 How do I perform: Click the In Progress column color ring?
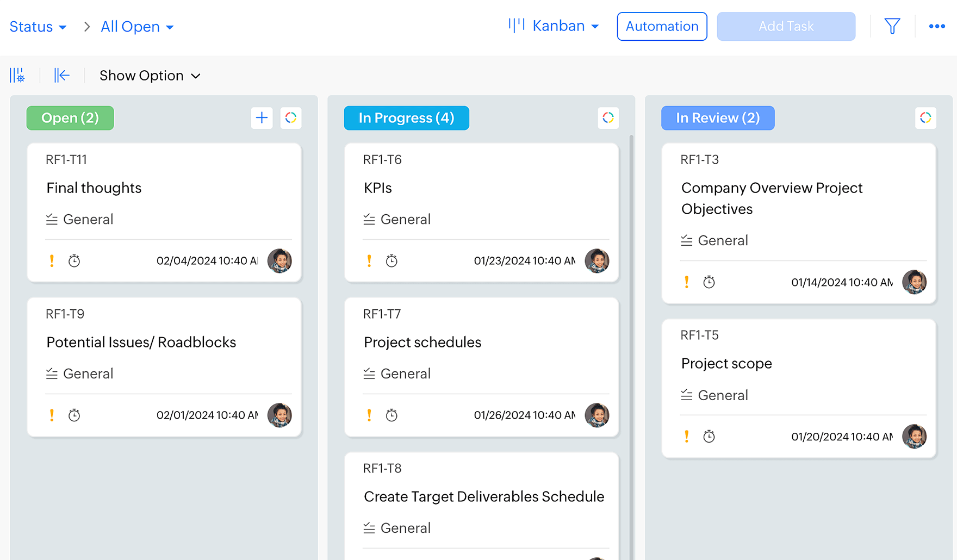pyautogui.click(x=608, y=118)
